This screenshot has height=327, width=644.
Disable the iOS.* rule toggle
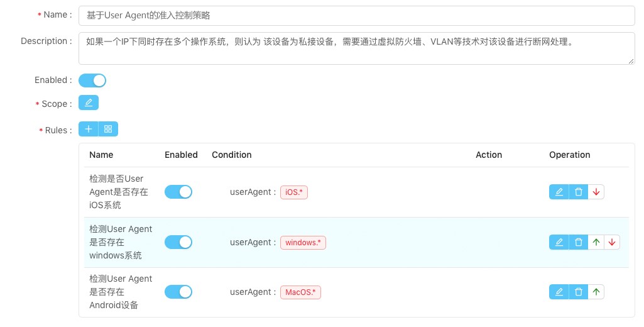click(178, 192)
